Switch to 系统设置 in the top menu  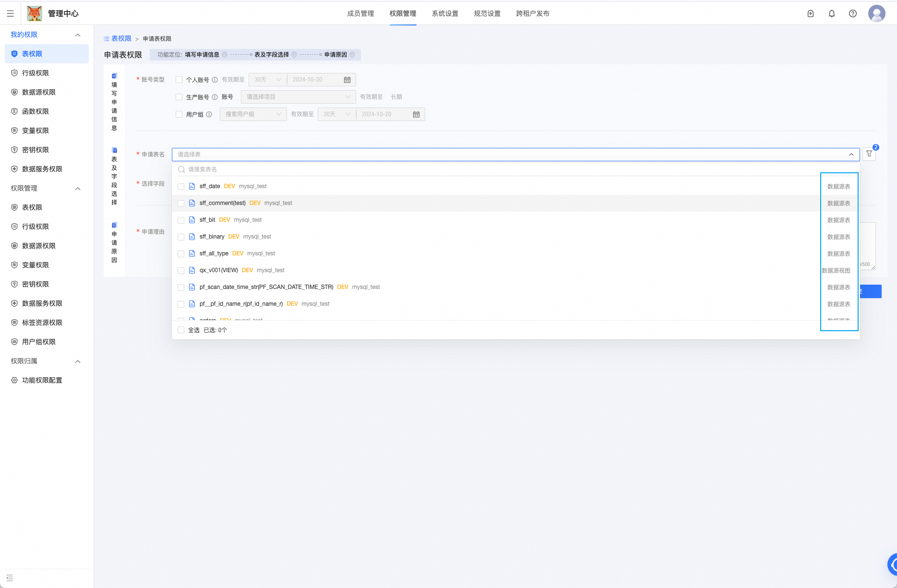(x=445, y=13)
